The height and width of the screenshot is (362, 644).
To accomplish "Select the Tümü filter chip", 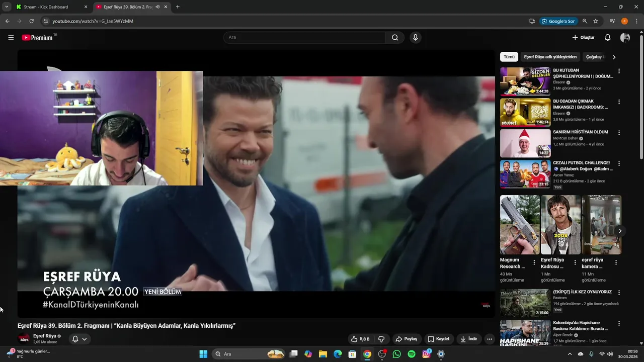I will tap(509, 57).
